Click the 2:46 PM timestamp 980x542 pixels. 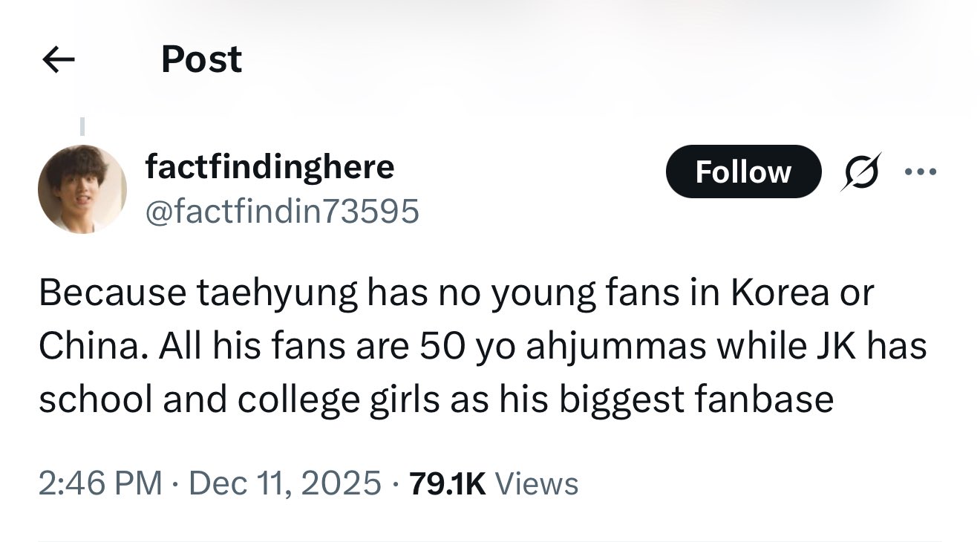100,483
